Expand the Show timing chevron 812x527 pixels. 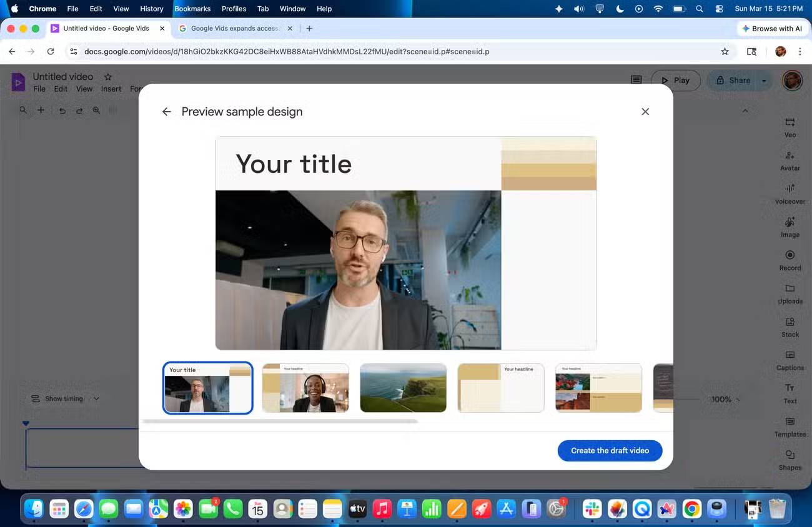pos(97,398)
